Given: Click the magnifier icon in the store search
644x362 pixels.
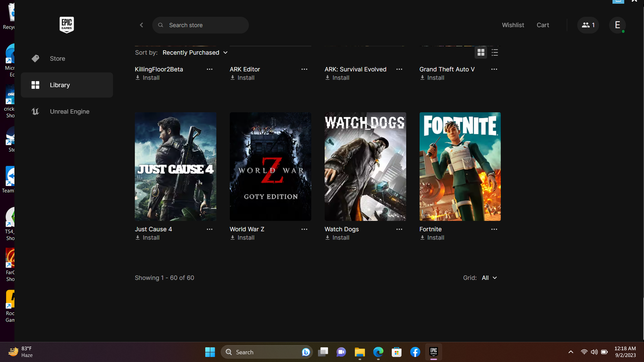Looking at the screenshot, I should (x=160, y=25).
